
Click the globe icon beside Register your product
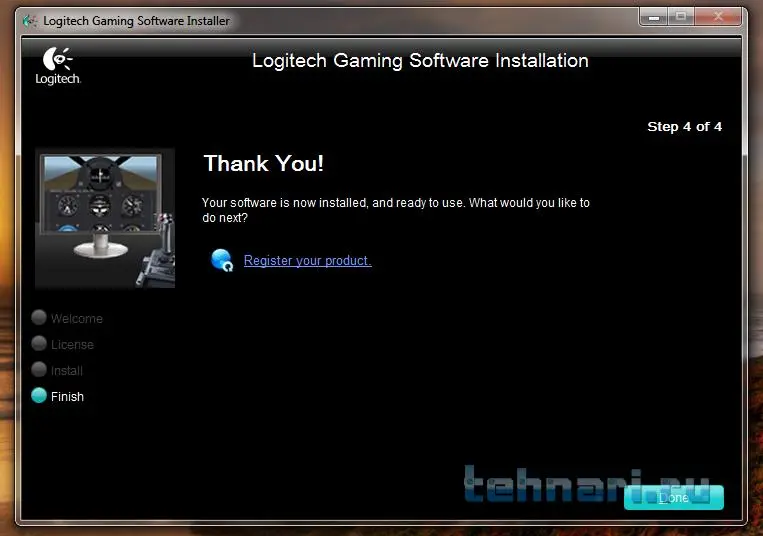(222, 260)
